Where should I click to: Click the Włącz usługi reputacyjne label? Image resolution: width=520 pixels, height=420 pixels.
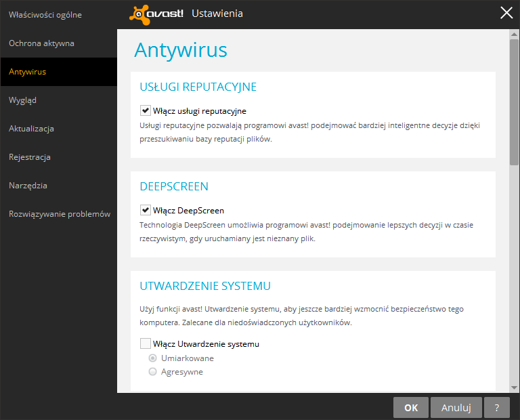[200, 111]
